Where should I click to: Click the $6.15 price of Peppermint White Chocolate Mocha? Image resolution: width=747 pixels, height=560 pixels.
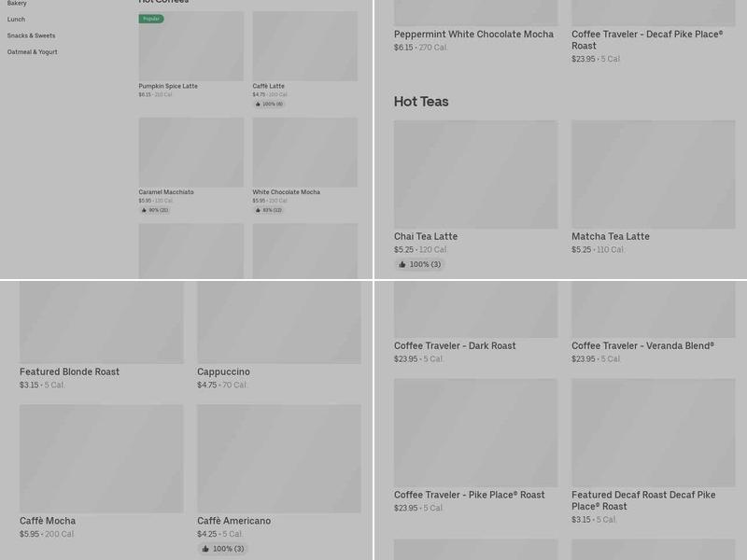pyautogui.click(x=403, y=48)
